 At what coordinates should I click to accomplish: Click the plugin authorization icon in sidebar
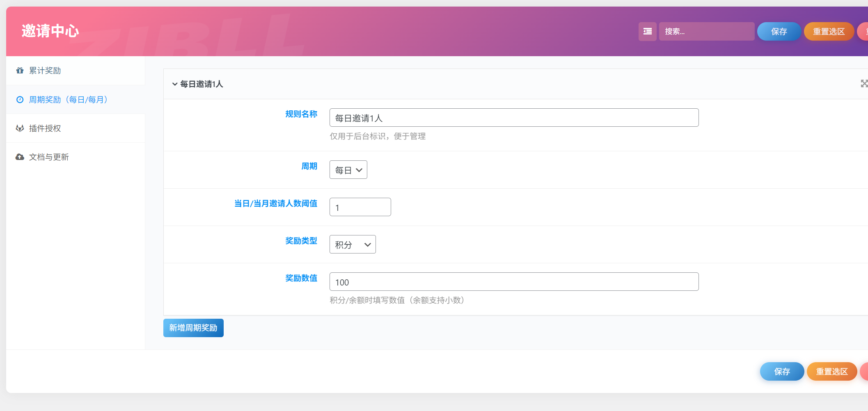click(20, 128)
